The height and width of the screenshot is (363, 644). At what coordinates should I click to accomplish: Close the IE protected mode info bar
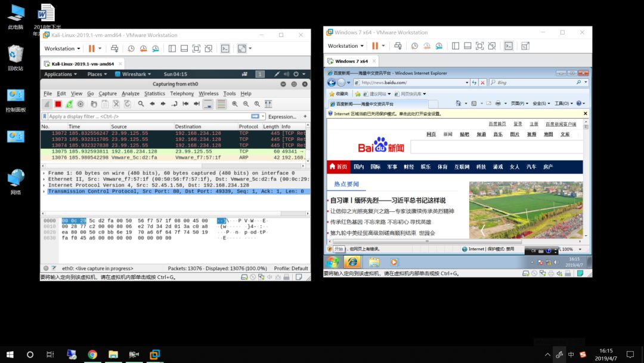586,113
